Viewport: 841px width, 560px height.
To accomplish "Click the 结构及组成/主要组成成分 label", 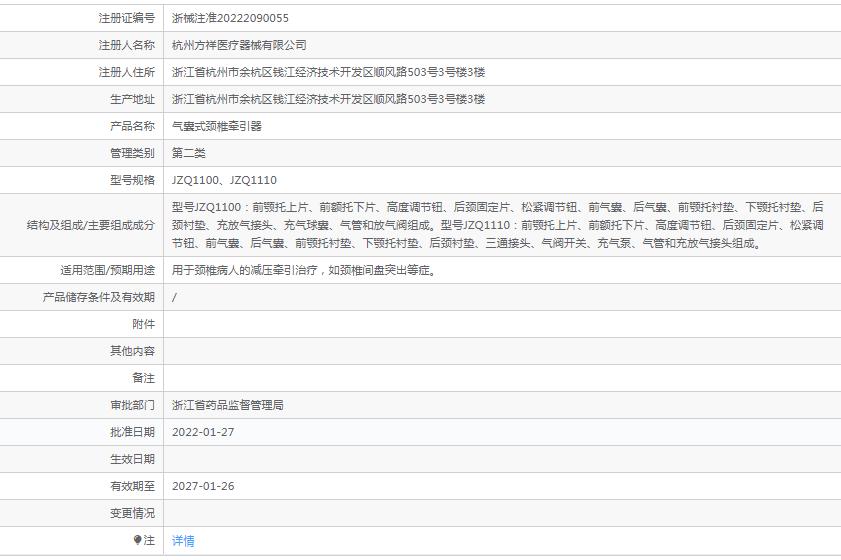I will (x=91, y=225).
